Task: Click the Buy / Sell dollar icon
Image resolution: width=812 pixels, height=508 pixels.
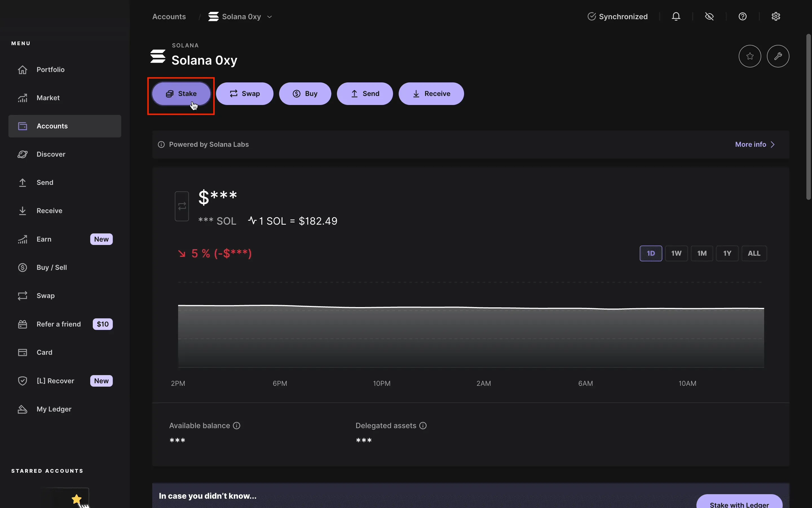Action: (x=23, y=268)
